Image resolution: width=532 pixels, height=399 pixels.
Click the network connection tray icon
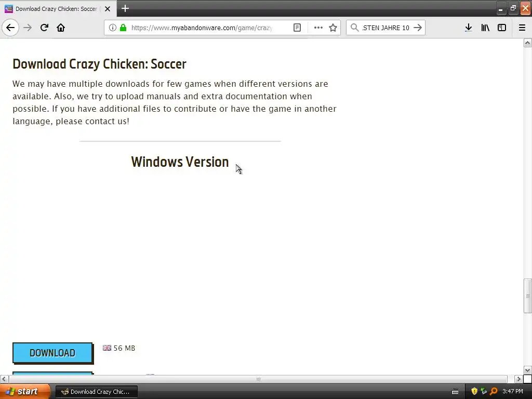484,392
